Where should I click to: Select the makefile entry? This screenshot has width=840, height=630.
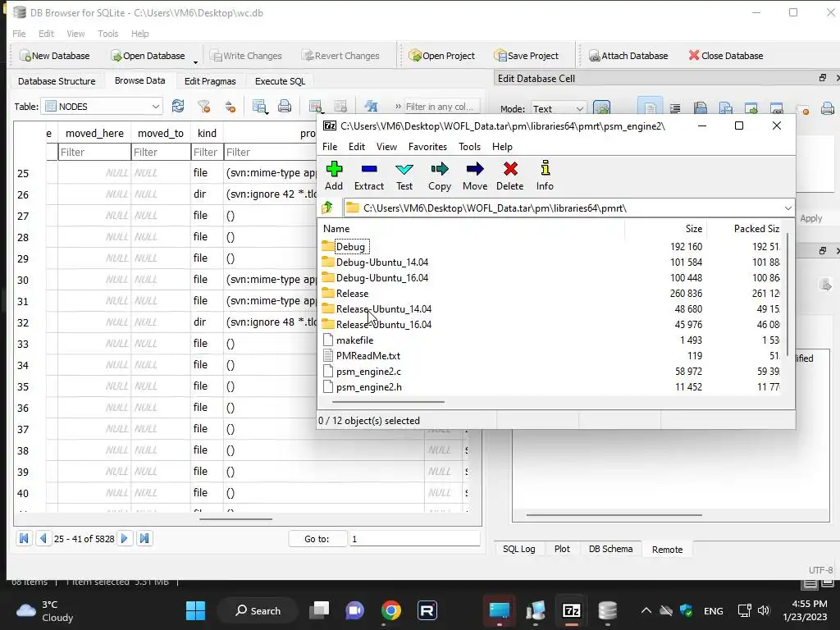[x=354, y=340]
